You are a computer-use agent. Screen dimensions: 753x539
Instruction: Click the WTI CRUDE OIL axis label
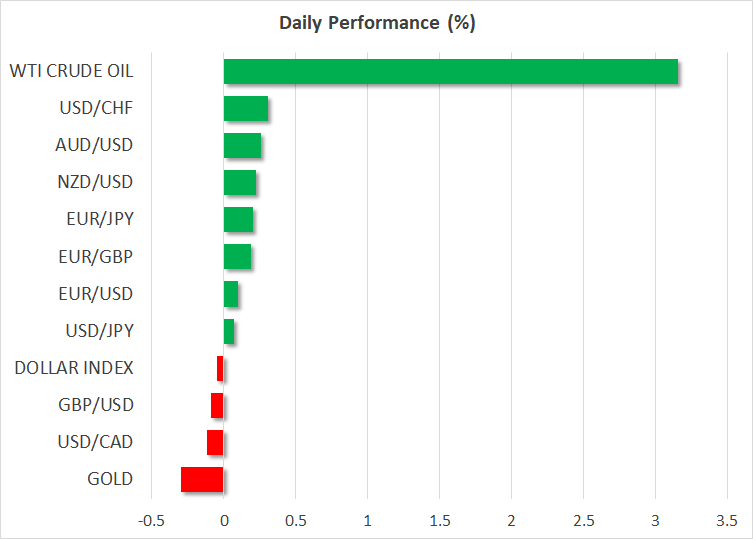71,72
